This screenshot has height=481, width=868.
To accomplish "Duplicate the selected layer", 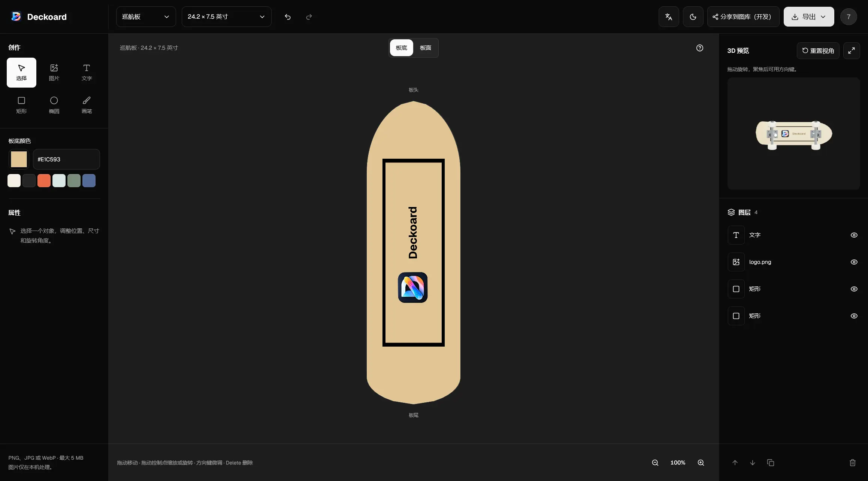I will coord(771,463).
